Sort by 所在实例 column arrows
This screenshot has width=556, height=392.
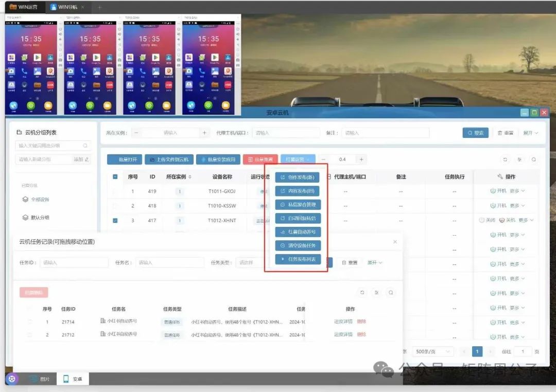click(189, 176)
